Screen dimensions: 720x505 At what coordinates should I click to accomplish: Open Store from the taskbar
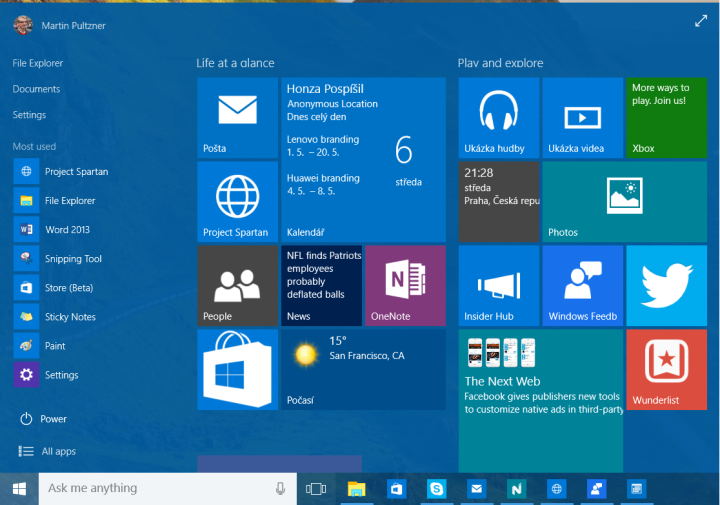(x=396, y=489)
